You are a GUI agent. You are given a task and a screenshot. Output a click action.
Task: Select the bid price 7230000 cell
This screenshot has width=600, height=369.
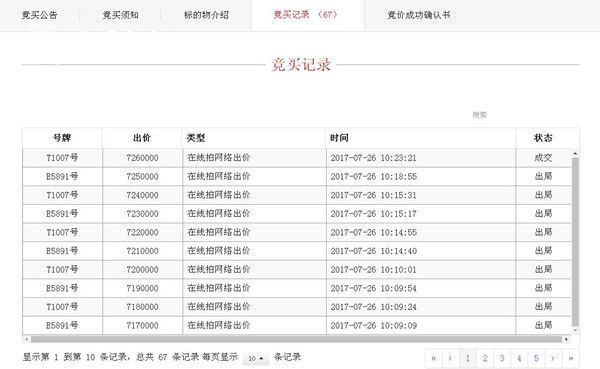point(142,214)
